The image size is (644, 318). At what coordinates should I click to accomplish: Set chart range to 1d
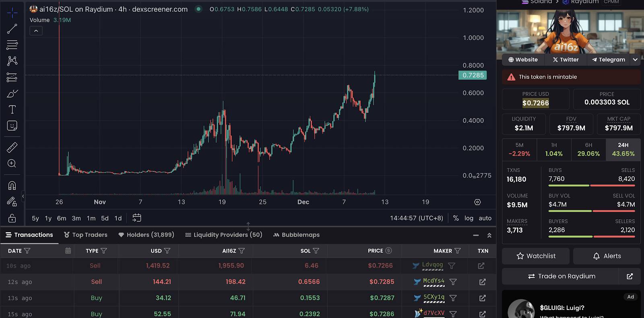pyautogui.click(x=118, y=218)
